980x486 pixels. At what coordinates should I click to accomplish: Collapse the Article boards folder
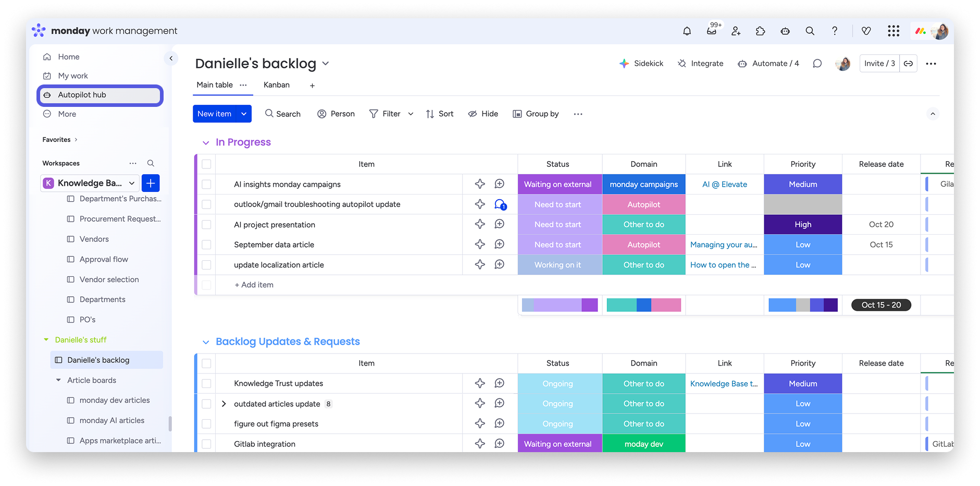coord(58,380)
